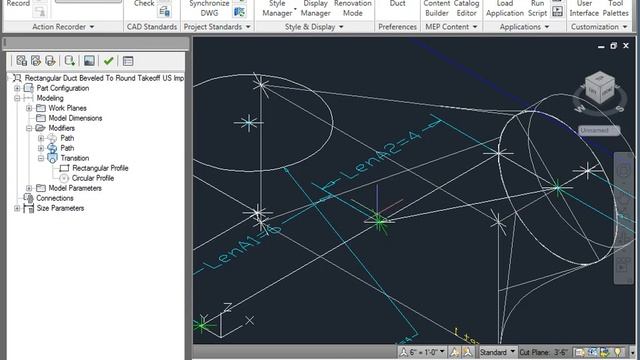Open the User Interface customization
This screenshot has width=640, height=360.
point(584,8)
